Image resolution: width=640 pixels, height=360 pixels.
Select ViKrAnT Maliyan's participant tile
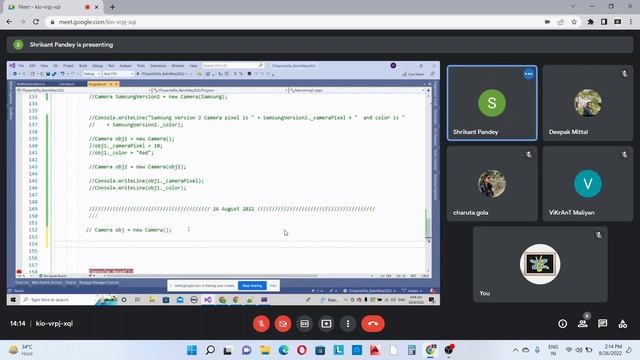click(x=588, y=184)
